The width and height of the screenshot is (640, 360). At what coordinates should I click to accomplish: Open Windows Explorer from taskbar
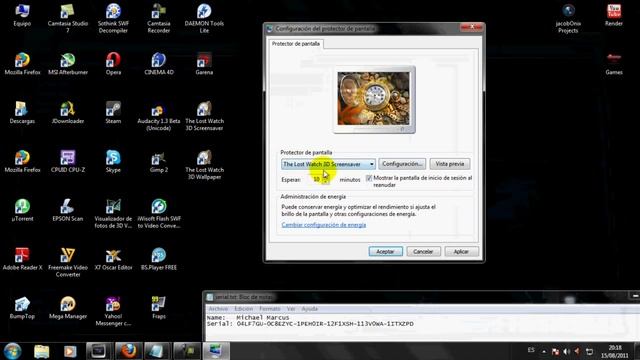click(41, 351)
